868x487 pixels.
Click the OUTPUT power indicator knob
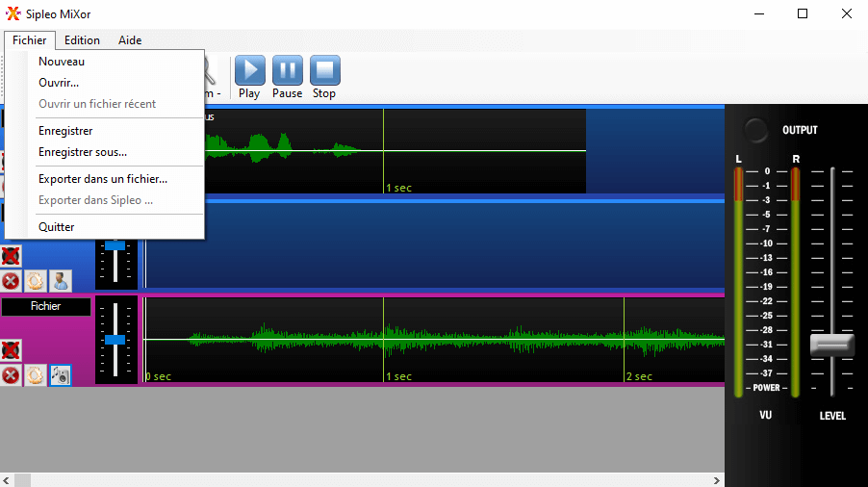coord(755,130)
